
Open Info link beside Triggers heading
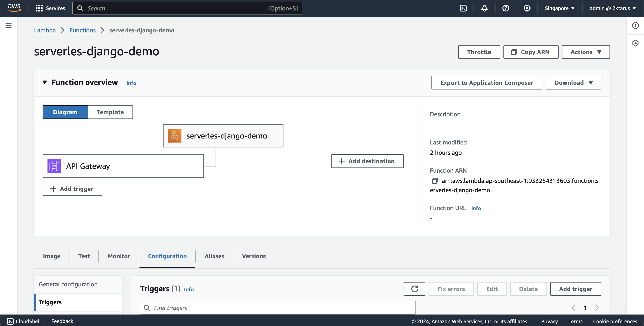click(x=189, y=289)
